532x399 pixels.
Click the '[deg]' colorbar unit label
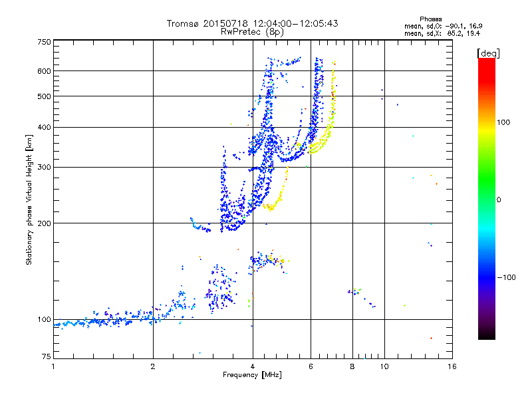coord(488,53)
